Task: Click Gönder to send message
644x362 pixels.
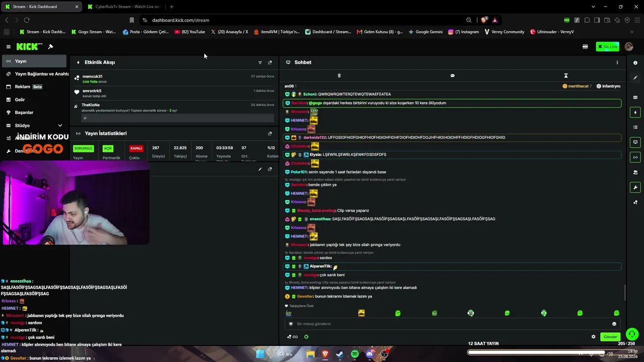Action: pyautogui.click(x=610, y=337)
